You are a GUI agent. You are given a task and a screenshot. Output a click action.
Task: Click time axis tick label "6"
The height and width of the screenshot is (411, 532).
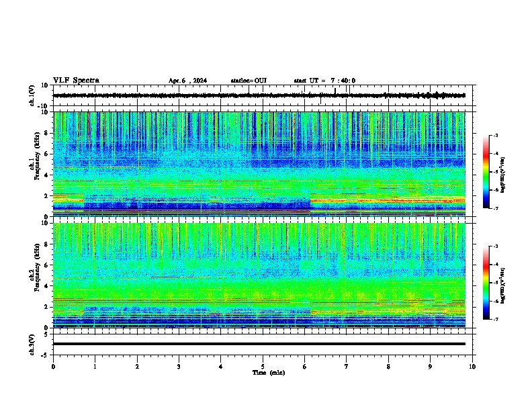click(305, 367)
